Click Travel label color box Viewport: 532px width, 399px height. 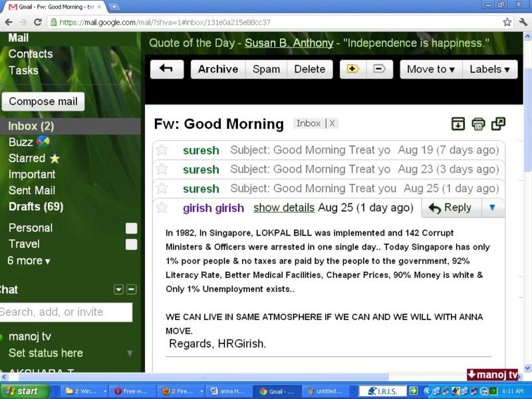pyautogui.click(x=131, y=244)
